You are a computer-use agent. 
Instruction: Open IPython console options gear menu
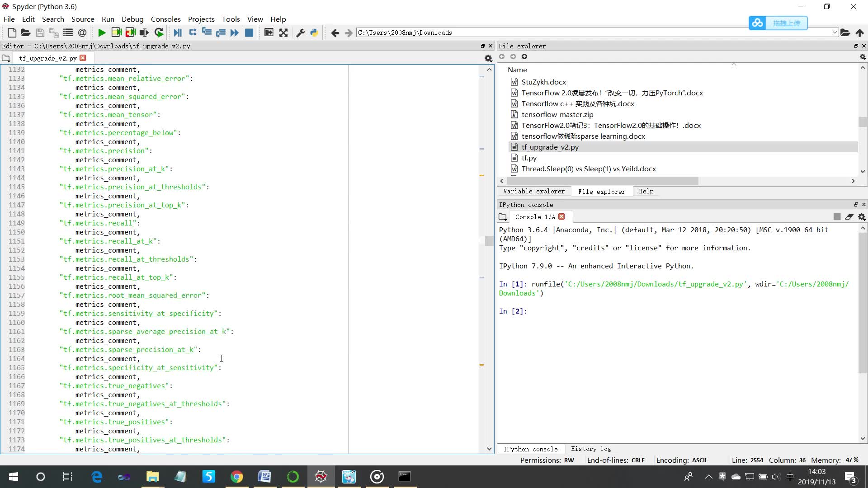click(x=862, y=217)
